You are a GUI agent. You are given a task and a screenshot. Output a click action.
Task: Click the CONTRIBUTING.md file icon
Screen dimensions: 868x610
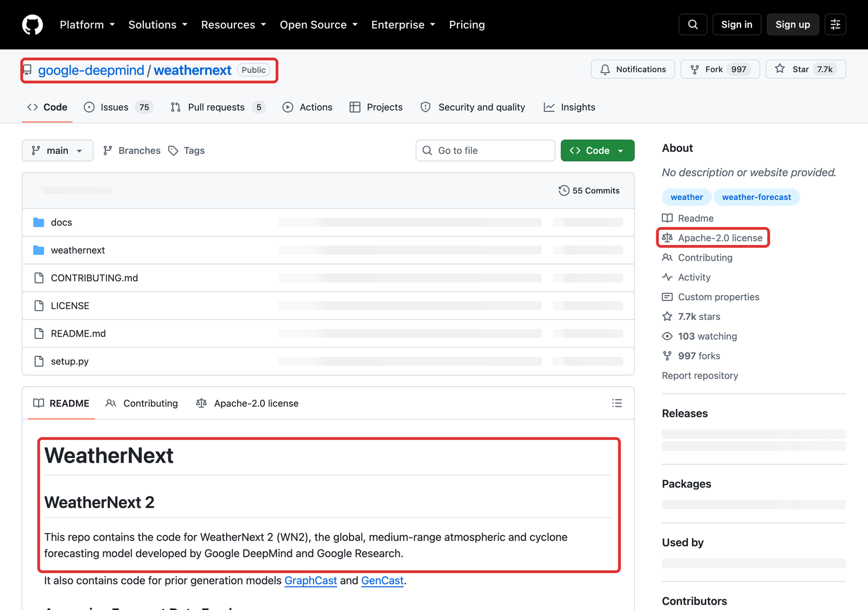coord(39,278)
